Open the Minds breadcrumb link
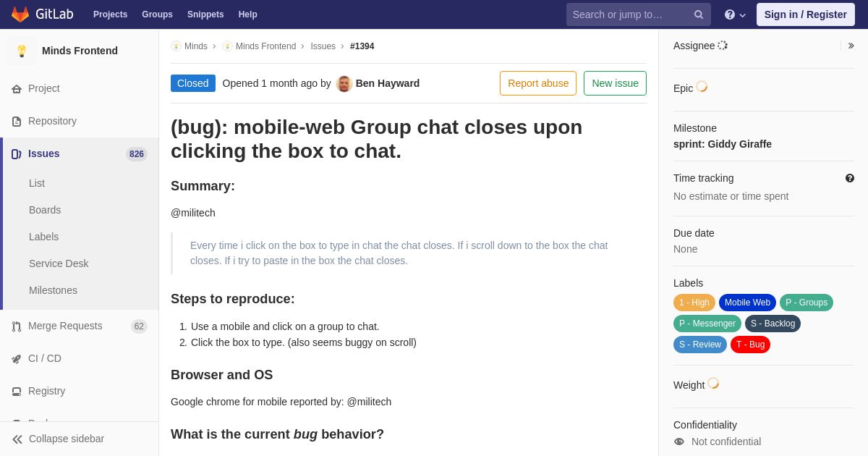This screenshot has width=868, height=456. coord(196,46)
